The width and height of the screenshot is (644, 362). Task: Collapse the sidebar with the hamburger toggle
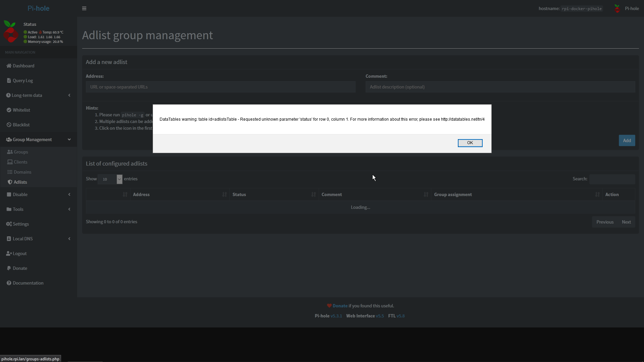point(84,8)
